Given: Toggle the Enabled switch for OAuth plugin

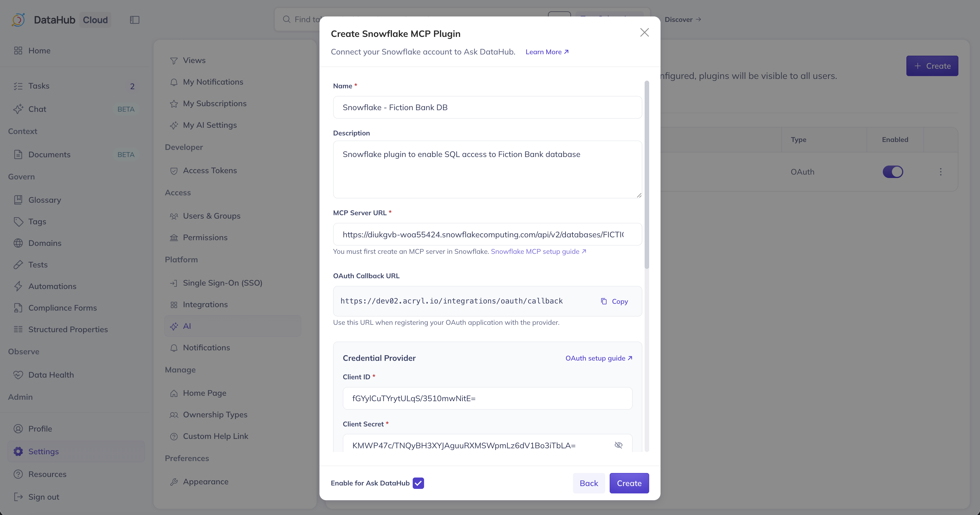Looking at the screenshot, I should pyautogui.click(x=892, y=172).
